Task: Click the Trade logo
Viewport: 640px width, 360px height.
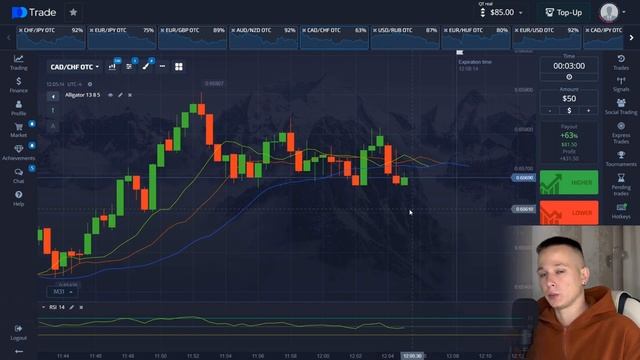Action: [x=34, y=13]
